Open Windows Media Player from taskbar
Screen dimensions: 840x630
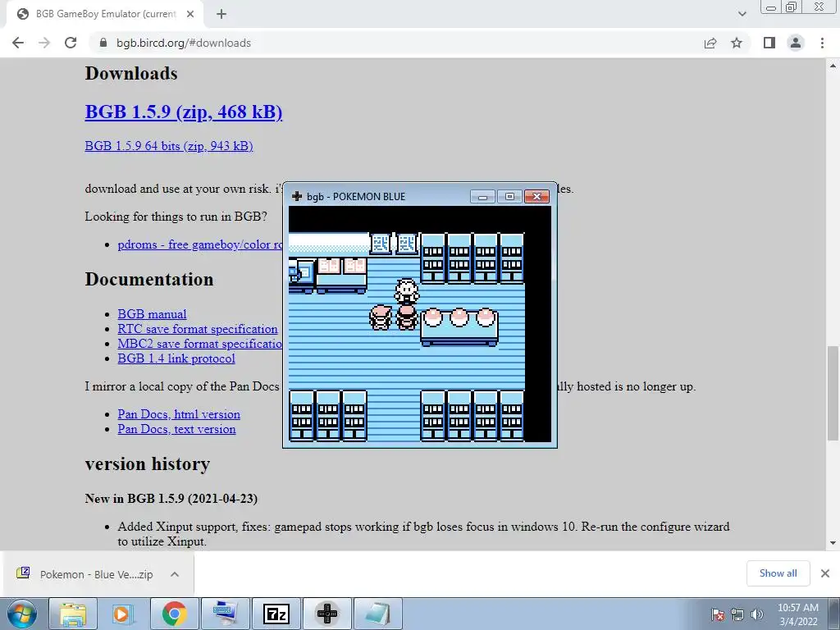pyautogui.click(x=123, y=614)
